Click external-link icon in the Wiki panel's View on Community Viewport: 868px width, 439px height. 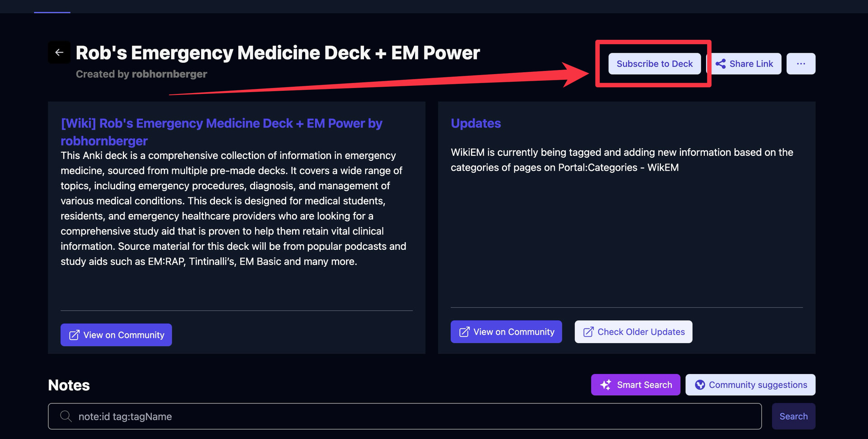[x=74, y=335]
